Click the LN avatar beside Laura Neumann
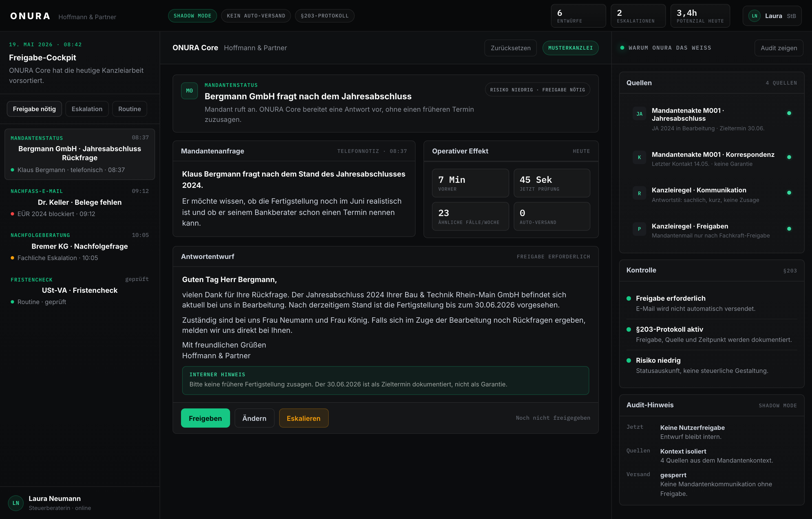This screenshot has height=519, width=812. tap(16, 503)
